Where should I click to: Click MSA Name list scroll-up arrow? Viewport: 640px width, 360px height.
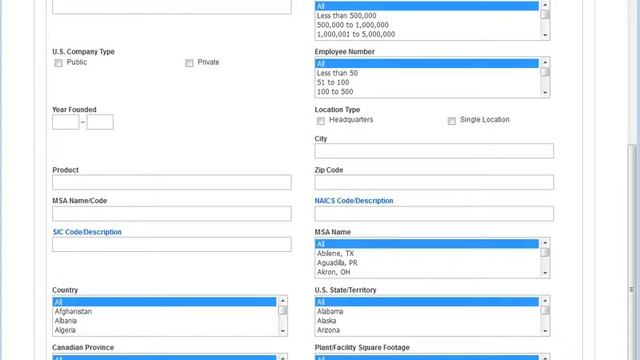coord(545,243)
